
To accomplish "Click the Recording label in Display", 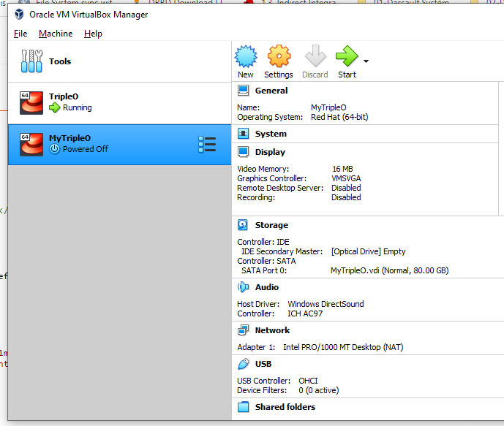I will click(x=256, y=197).
